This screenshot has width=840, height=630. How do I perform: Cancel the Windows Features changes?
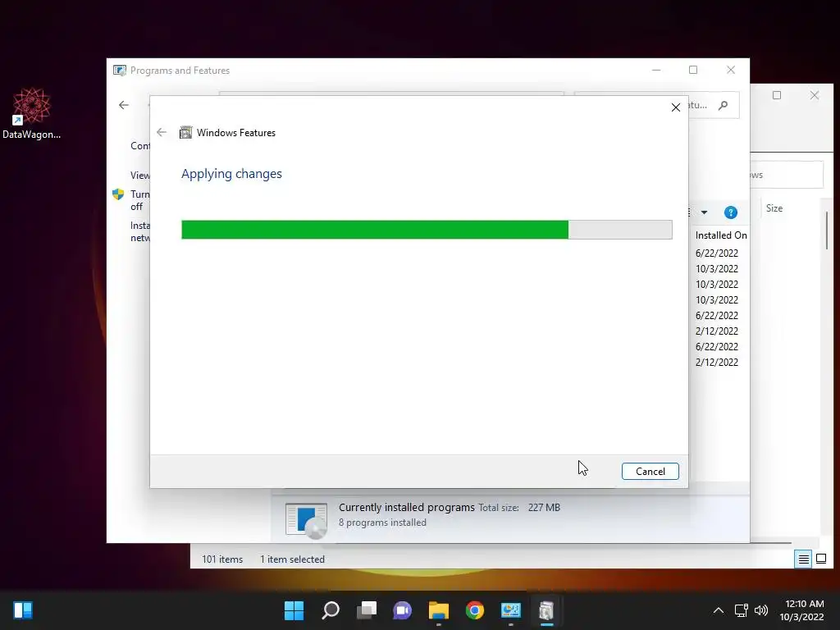(650, 472)
